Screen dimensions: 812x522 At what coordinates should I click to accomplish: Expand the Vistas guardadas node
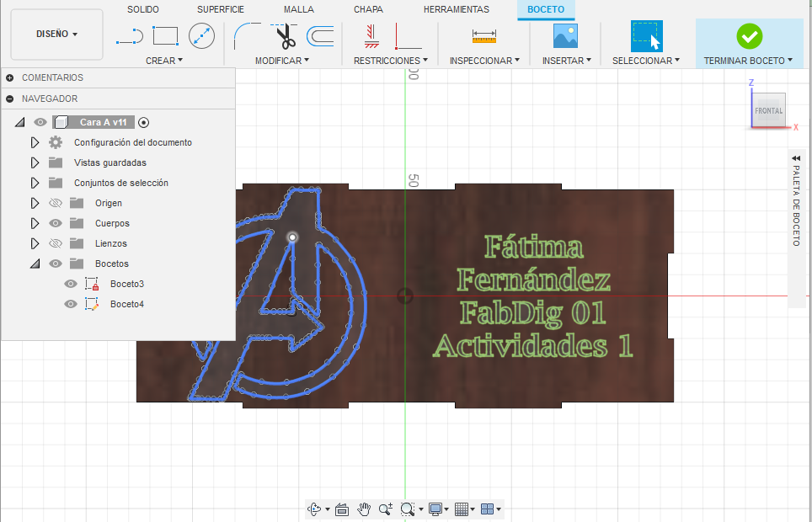[x=35, y=162]
